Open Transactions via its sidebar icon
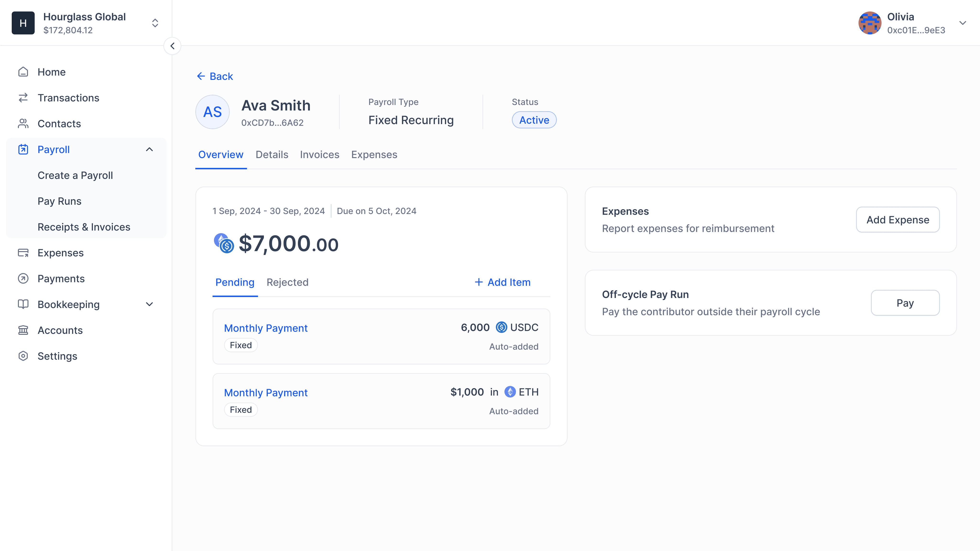The image size is (980, 551). point(23,97)
